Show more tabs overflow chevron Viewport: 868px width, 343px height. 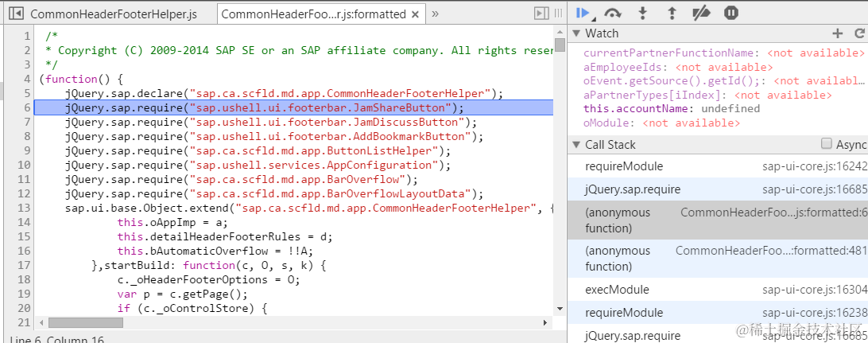[435, 14]
